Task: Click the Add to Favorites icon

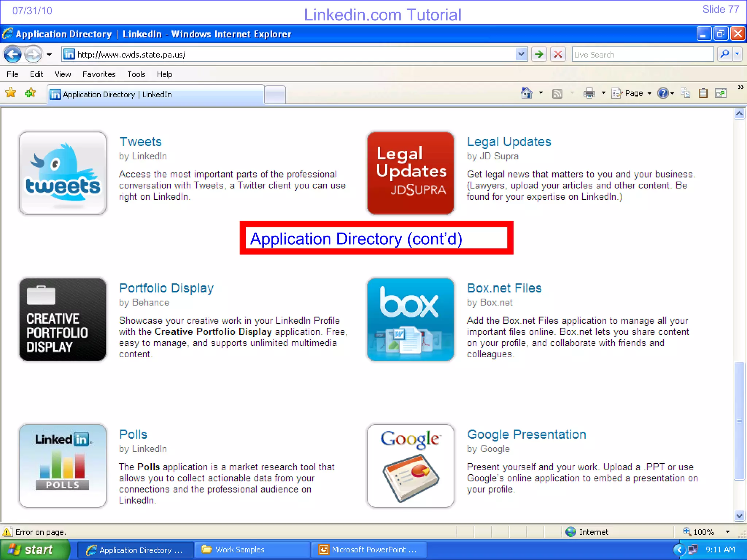Action: pos(30,93)
